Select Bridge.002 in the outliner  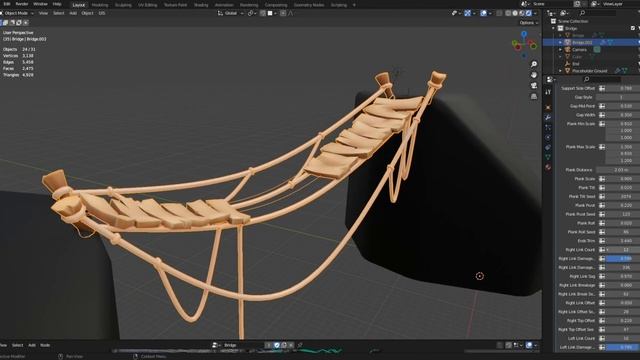tap(582, 42)
